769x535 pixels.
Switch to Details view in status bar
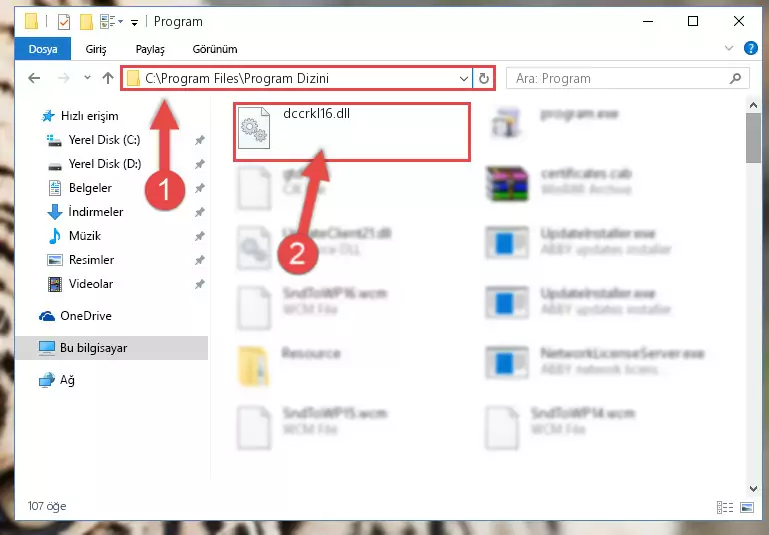pyautogui.click(x=725, y=507)
